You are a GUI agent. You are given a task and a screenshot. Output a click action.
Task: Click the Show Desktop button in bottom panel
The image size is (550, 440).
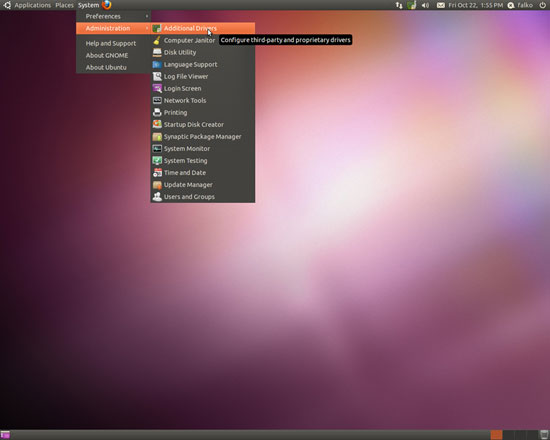coord(5,435)
